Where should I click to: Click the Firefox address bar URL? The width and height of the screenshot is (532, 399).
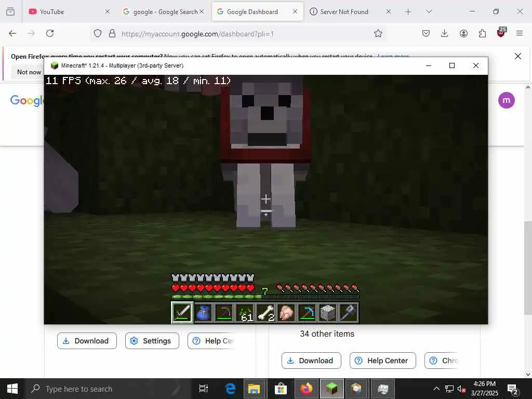(197, 34)
